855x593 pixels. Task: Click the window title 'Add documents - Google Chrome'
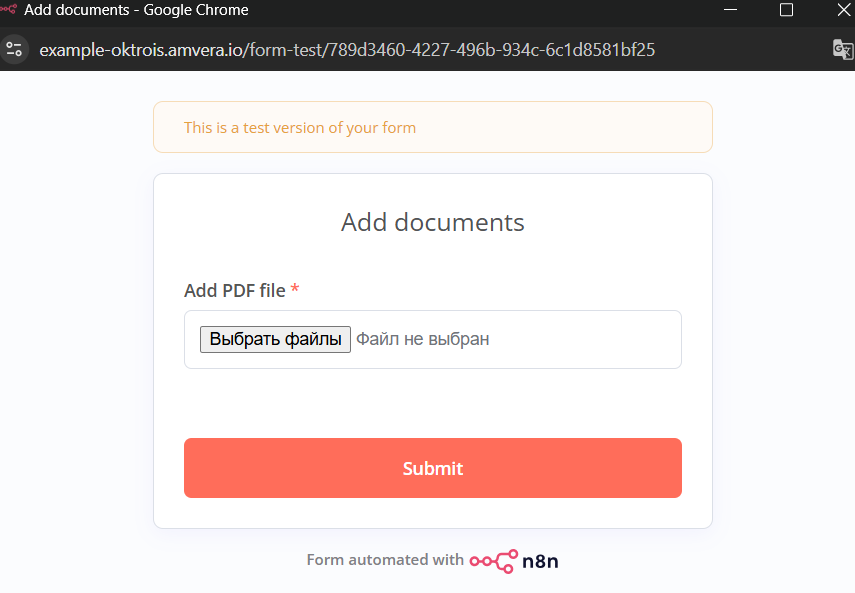(x=136, y=10)
